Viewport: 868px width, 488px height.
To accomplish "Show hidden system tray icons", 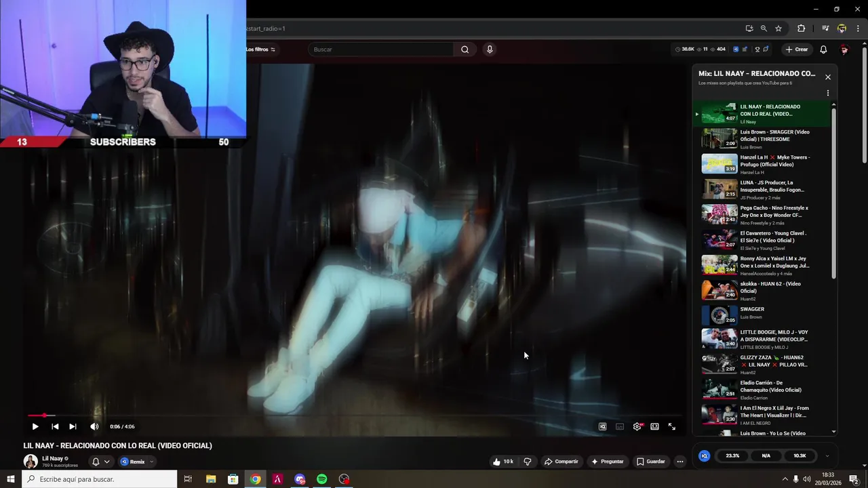I will [x=785, y=479].
